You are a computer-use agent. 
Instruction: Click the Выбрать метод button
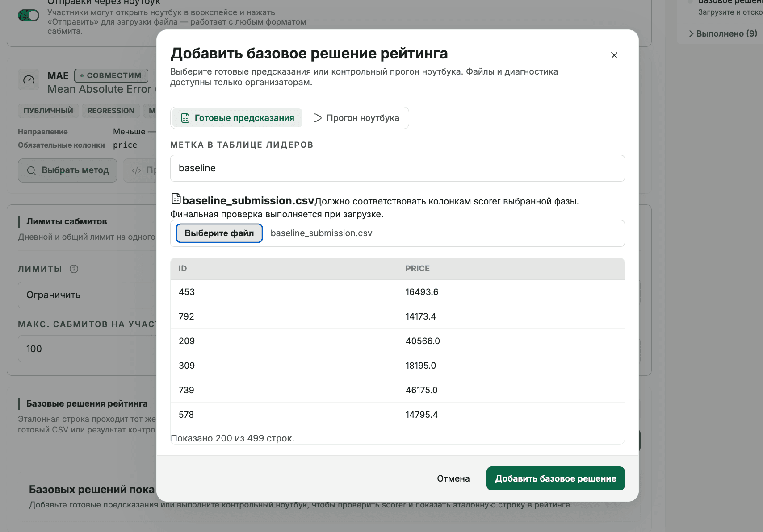point(67,170)
